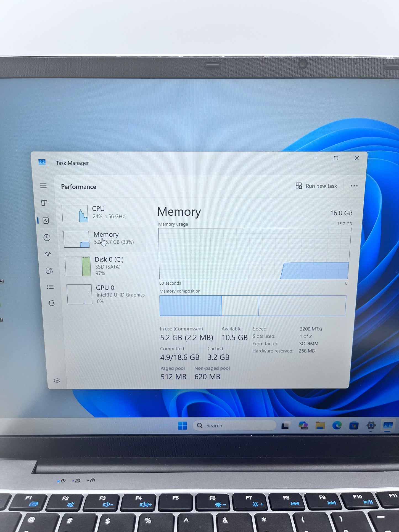This screenshot has height=532, width=399.
Task: Open the Windows Start button on taskbar
Action: 183,426
